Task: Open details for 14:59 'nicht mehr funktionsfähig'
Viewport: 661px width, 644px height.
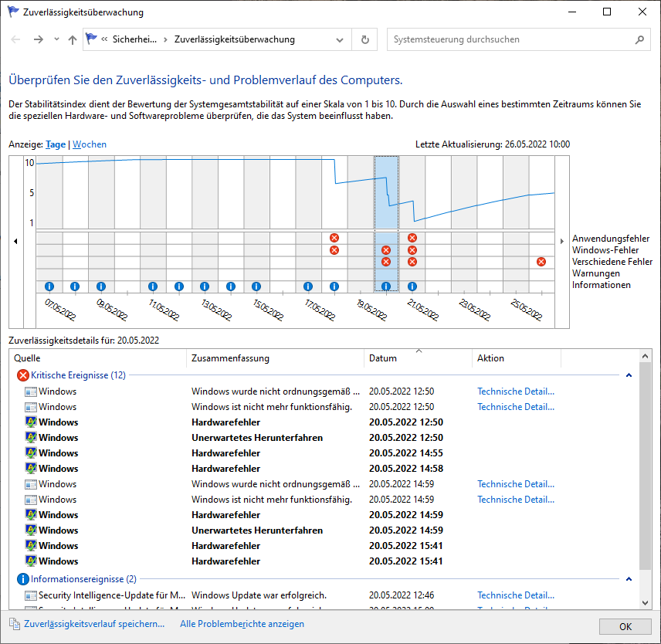Action: tap(516, 500)
